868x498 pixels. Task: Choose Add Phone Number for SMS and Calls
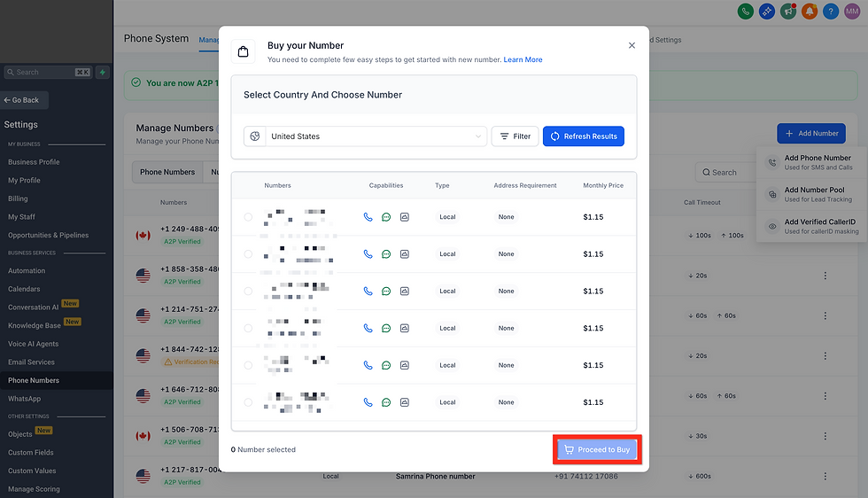812,162
